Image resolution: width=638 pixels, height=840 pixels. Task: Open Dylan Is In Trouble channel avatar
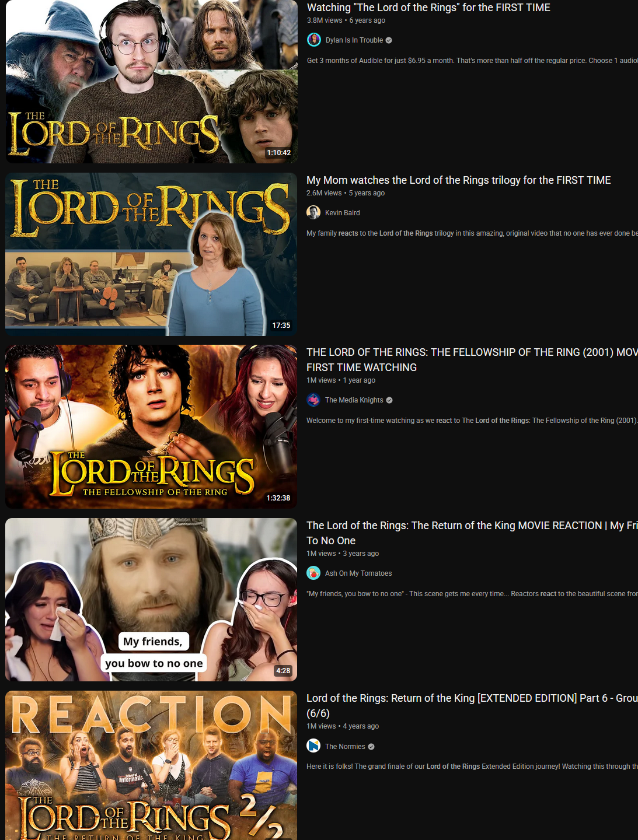pos(314,40)
